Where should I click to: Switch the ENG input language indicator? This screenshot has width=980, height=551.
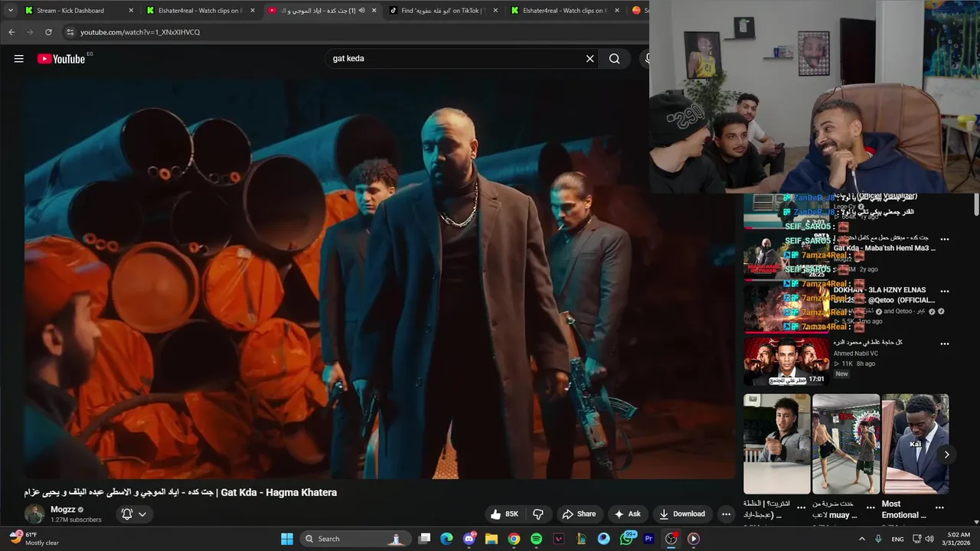[897, 539]
